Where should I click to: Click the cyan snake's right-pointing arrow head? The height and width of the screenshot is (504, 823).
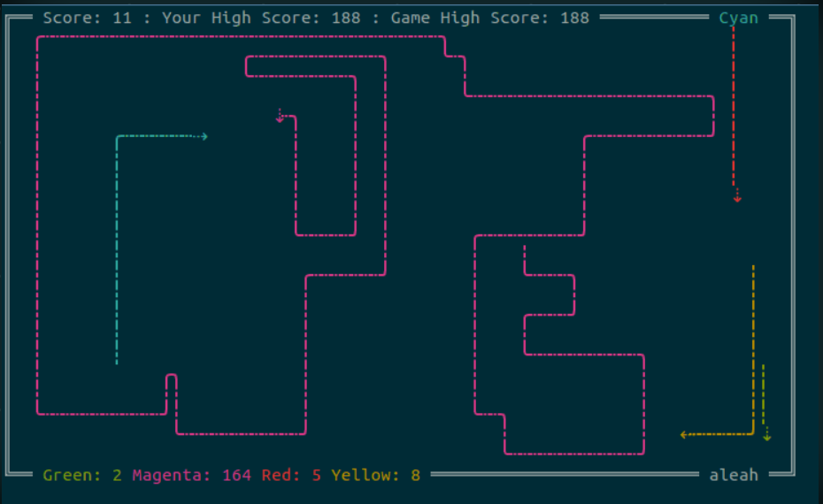pyautogui.click(x=204, y=136)
